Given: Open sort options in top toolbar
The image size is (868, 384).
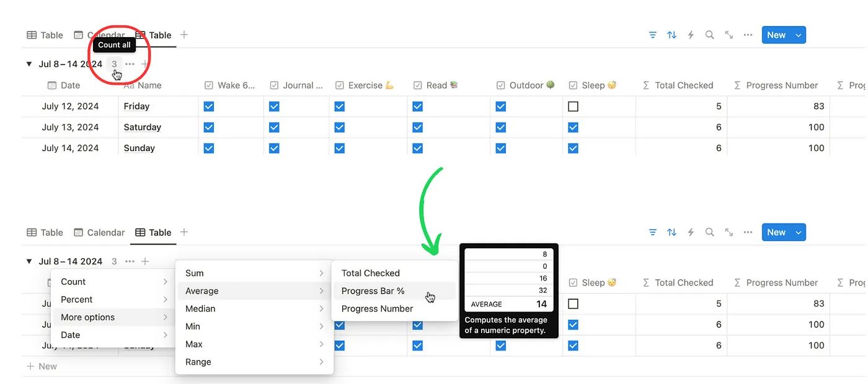Looking at the screenshot, I should (671, 35).
